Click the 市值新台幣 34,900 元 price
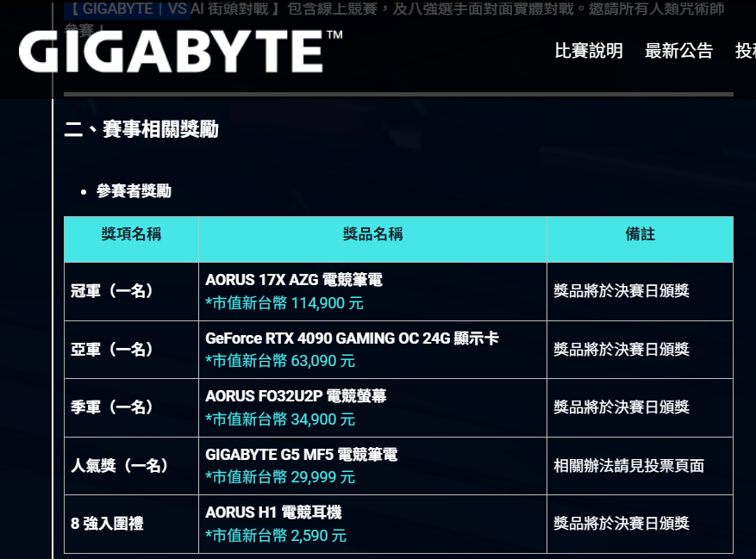The width and height of the screenshot is (756, 559). click(x=280, y=419)
